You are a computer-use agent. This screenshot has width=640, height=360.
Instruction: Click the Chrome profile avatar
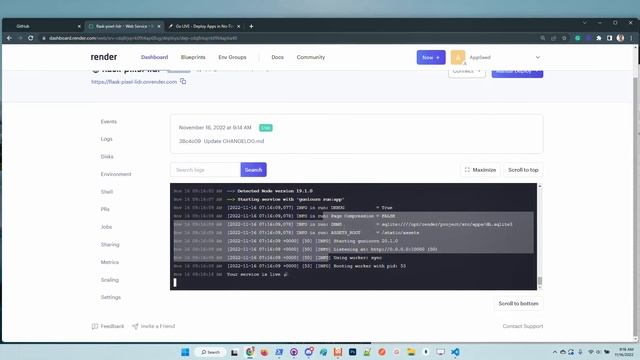coord(620,38)
